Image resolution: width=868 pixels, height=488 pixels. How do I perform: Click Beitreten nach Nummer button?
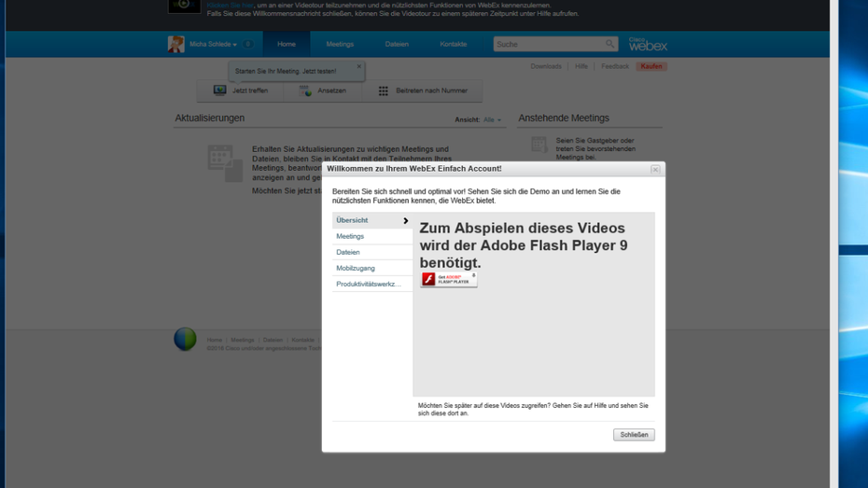tap(423, 91)
